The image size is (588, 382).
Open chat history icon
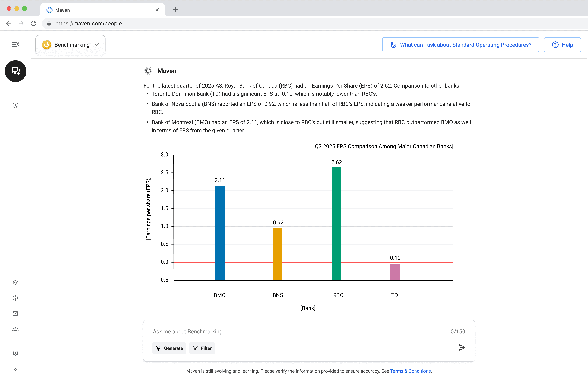(x=16, y=106)
